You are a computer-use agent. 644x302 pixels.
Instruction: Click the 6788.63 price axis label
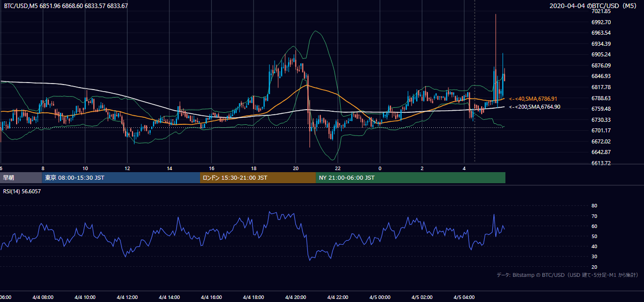pyautogui.click(x=601, y=98)
